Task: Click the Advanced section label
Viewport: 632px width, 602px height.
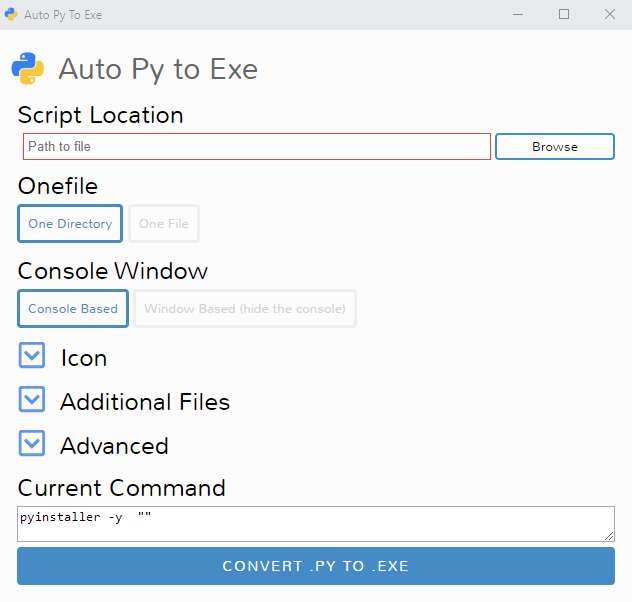Action: (x=114, y=446)
